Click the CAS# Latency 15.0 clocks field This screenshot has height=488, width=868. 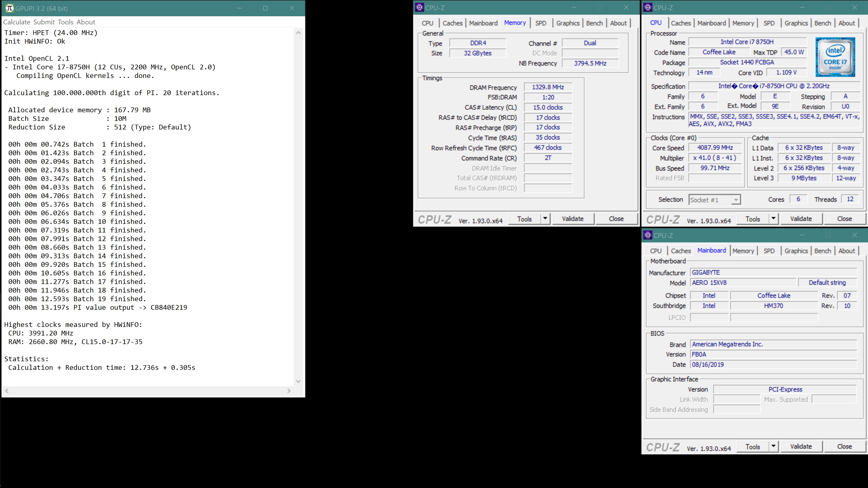[548, 107]
